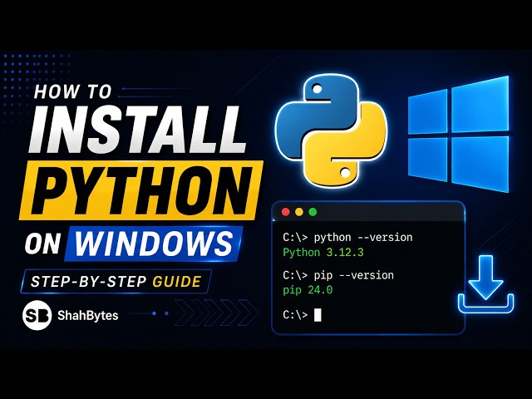
Task: Click the blue Windows logo
Action: (x=458, y=134)
